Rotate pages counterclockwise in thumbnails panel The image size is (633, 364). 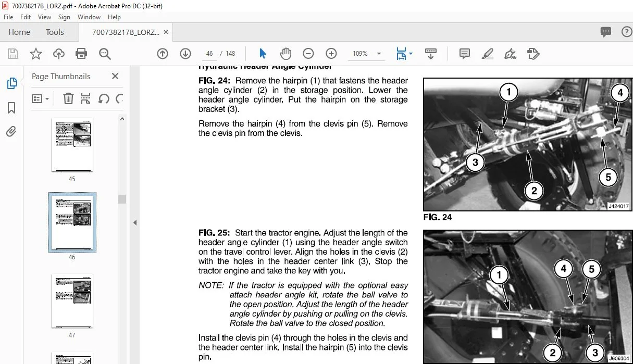[x=104, y=98]
